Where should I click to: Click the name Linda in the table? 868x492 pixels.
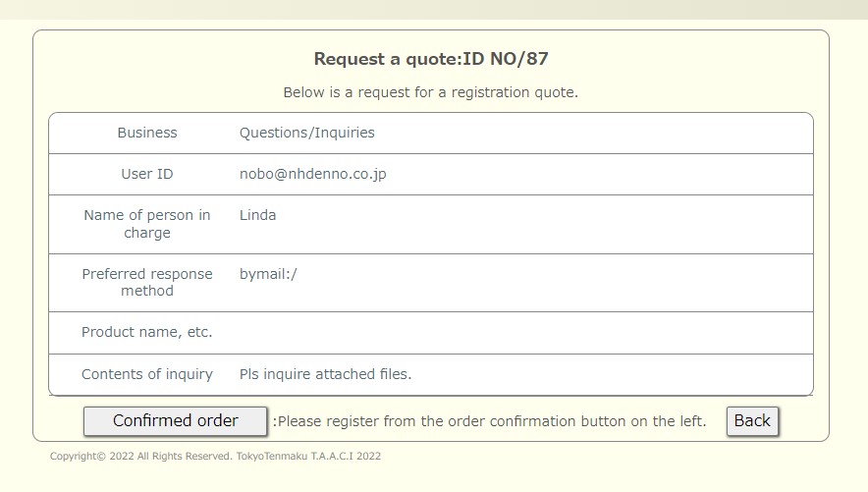tap(257, 215)
